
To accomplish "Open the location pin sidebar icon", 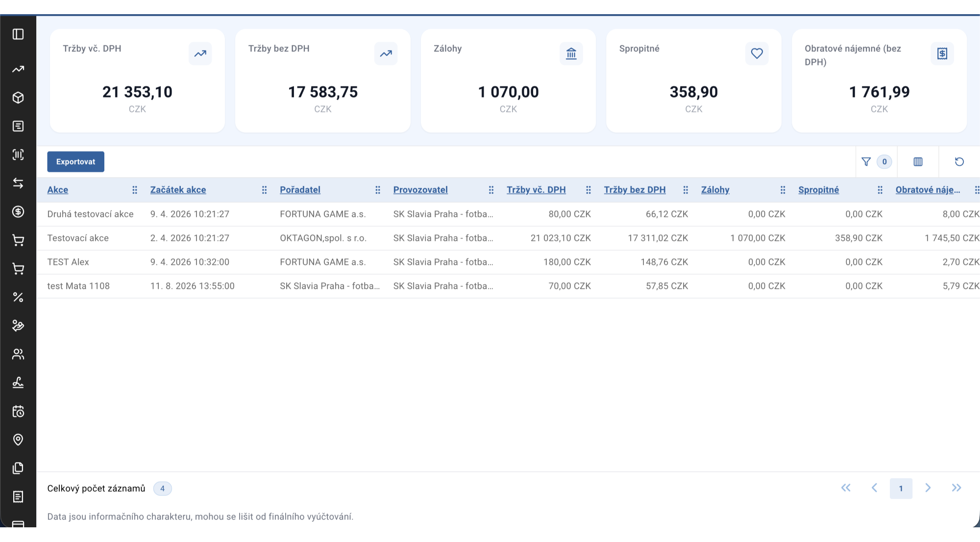I will click(18, 440).
